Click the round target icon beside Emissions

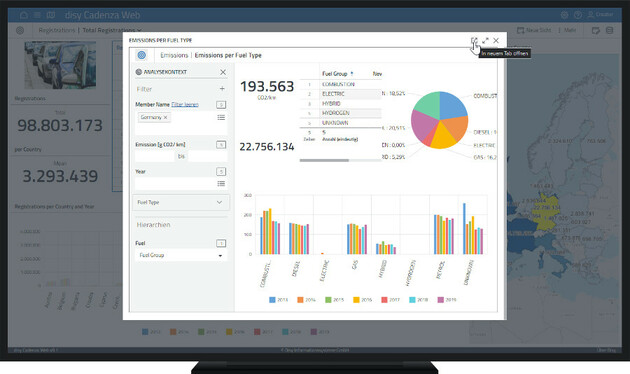(141, 55)
